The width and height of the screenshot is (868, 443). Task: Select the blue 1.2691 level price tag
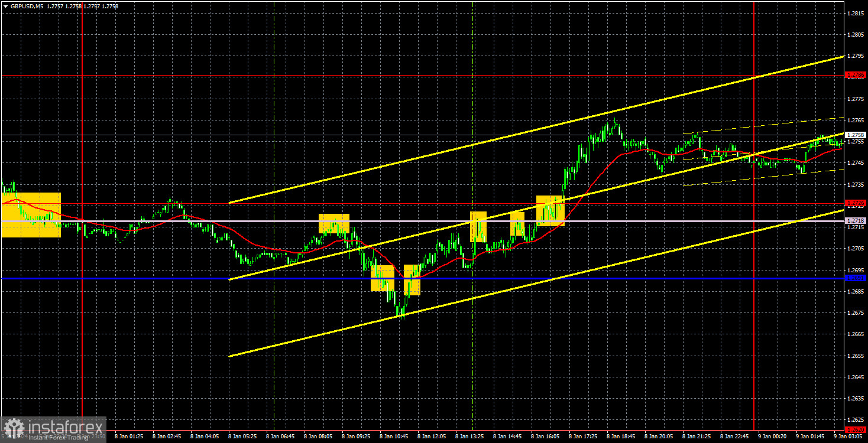856,278
